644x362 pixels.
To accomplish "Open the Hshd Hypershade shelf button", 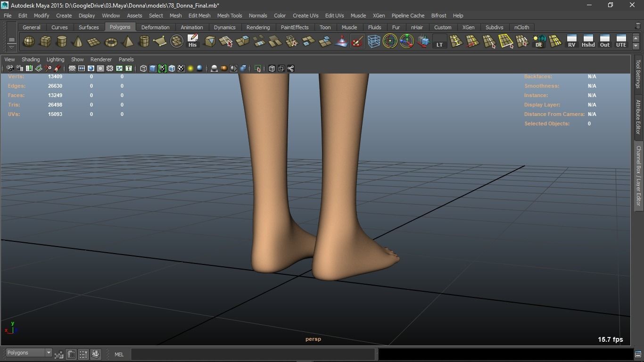I will pyautogui.click(x=588, y=41).
